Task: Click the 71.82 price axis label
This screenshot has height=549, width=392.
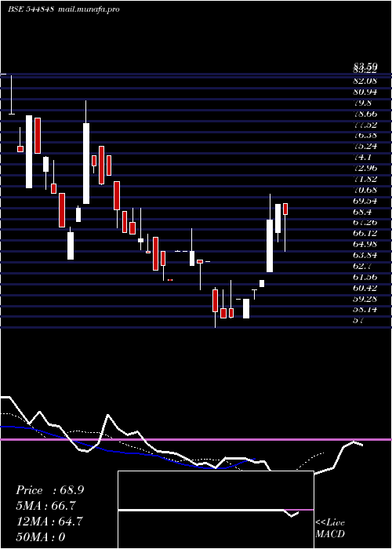Action: pos(365,179)
